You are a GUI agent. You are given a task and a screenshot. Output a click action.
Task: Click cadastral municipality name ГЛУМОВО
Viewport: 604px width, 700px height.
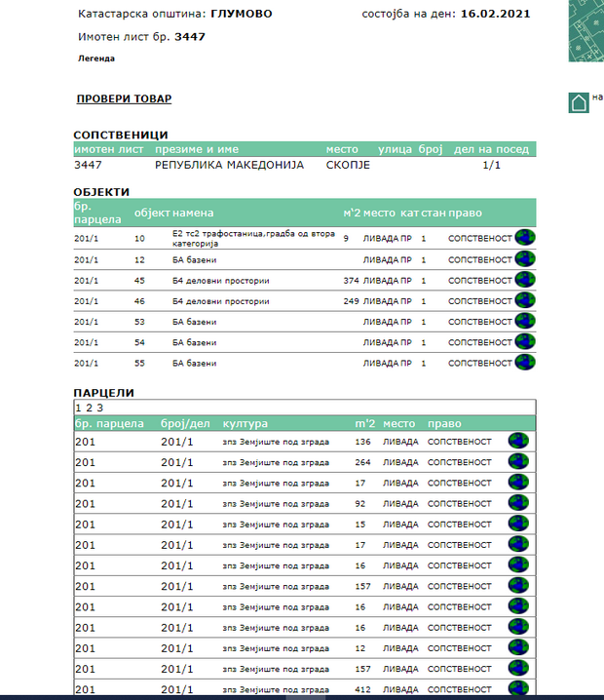tap(242, 14)
